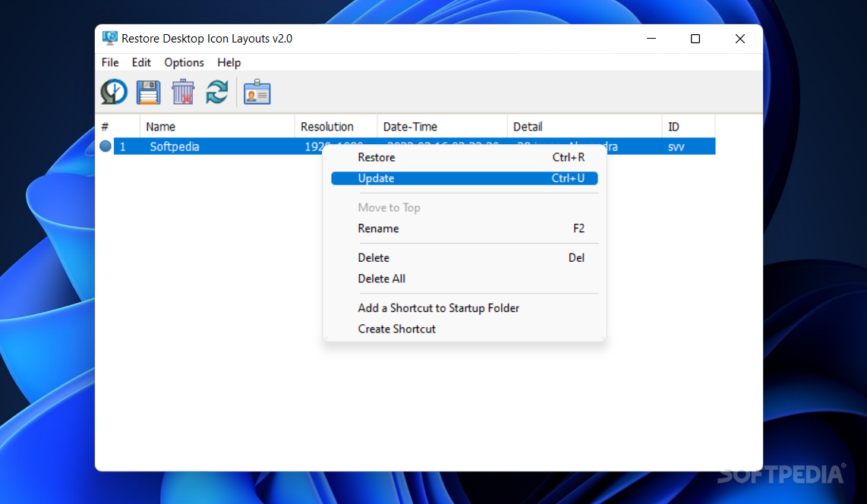Screen dimensions: 867x504
Task: Choose Delete from the context menu
Action: coord(465,257)
